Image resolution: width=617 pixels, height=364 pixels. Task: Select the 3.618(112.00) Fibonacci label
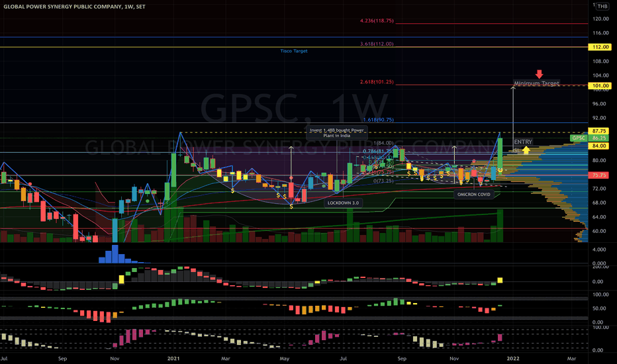click(377, 44)
